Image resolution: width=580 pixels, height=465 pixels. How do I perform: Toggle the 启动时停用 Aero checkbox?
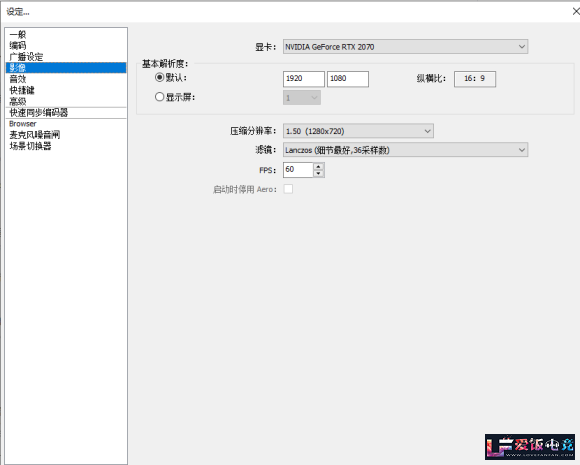tap(288, 189)
